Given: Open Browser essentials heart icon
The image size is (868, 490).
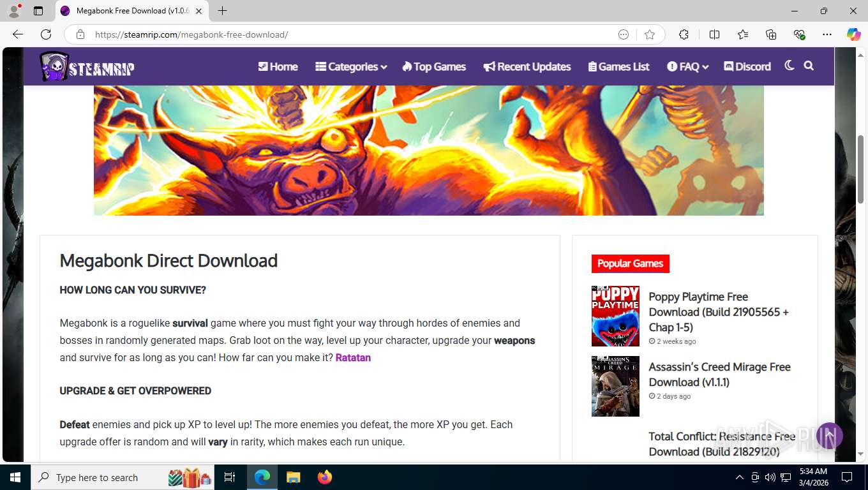Looking at the screenshot, I should (799, 34).
